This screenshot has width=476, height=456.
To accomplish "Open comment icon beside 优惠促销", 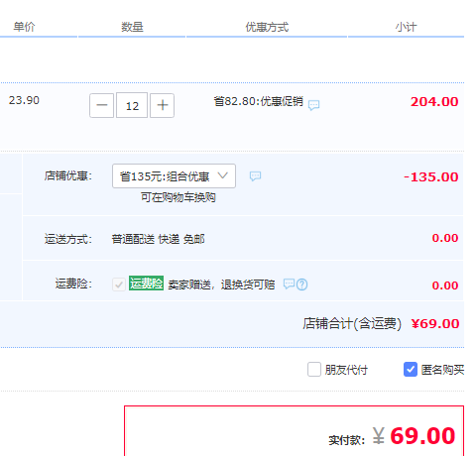I will (x=313, y=105).
